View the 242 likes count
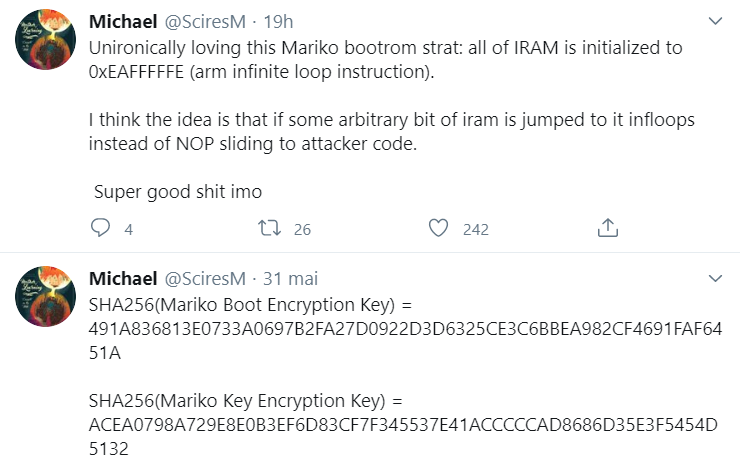 coord(476,229)
